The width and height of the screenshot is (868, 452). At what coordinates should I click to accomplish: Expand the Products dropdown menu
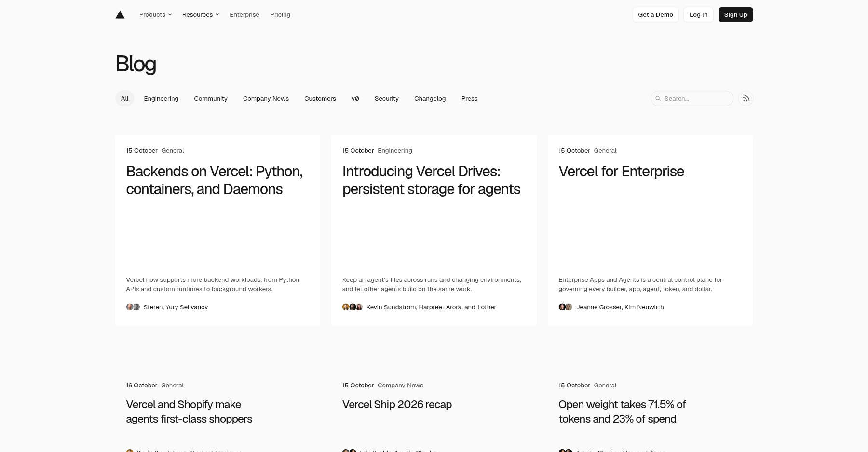point(155,14)
